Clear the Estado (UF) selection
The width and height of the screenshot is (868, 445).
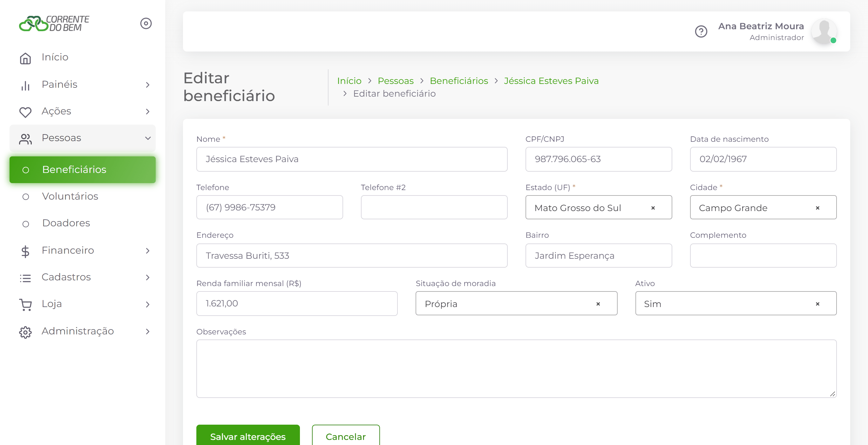tap(653, 208)
